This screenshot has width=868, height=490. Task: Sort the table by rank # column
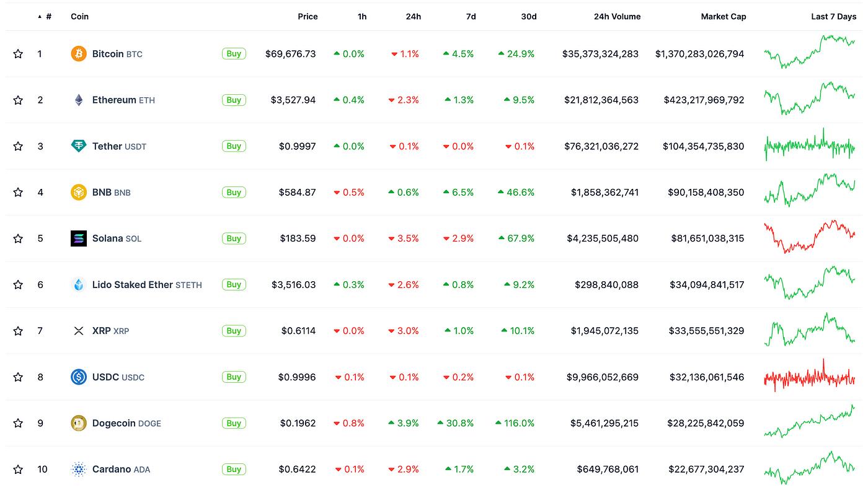pyautogui.click(x=48, y=17)
